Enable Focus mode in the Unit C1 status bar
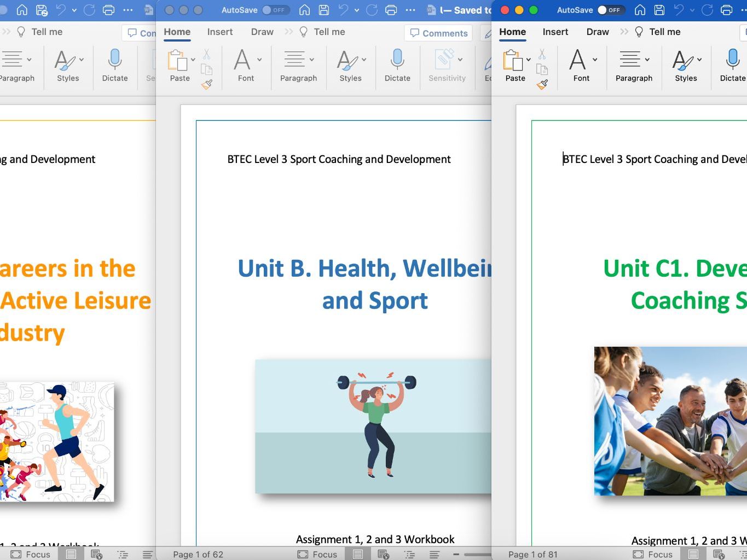Image resolution: width=747 pixels, height=560 pixels. 653,555
